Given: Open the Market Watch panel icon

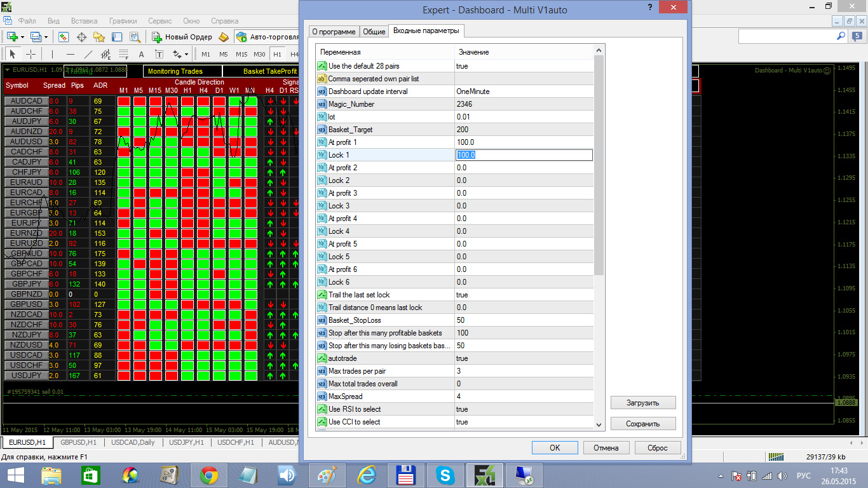Looking at the screenshot, I should 64,37.
